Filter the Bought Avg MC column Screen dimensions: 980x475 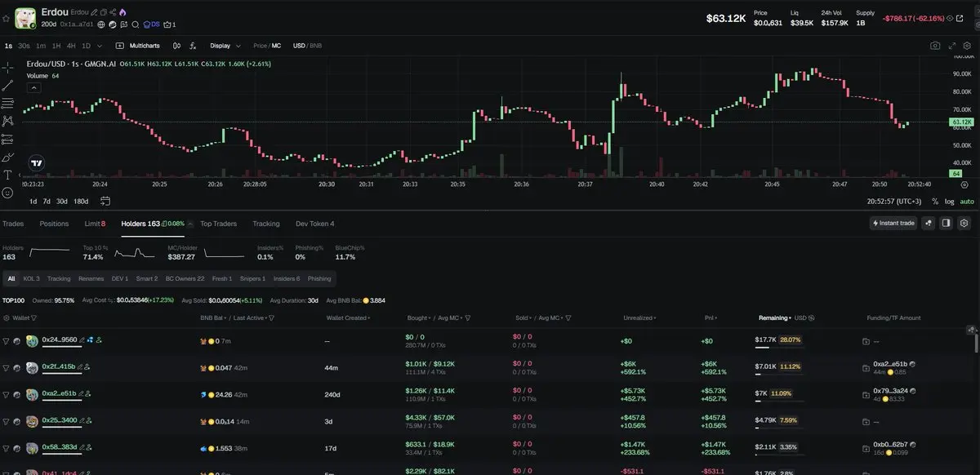click(x=467, y=318)
